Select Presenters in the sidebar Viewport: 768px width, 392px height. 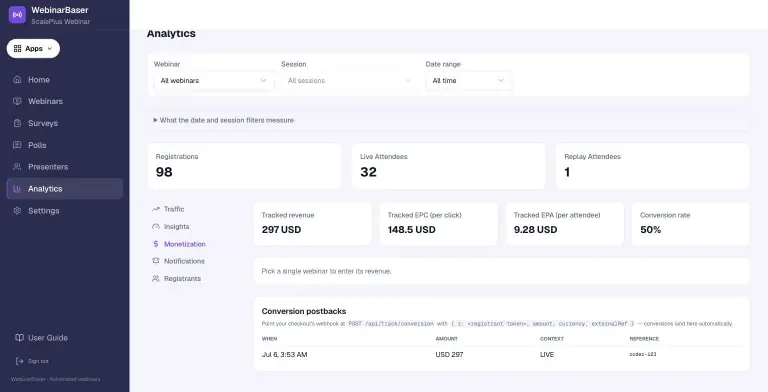[x=65, y=167]
